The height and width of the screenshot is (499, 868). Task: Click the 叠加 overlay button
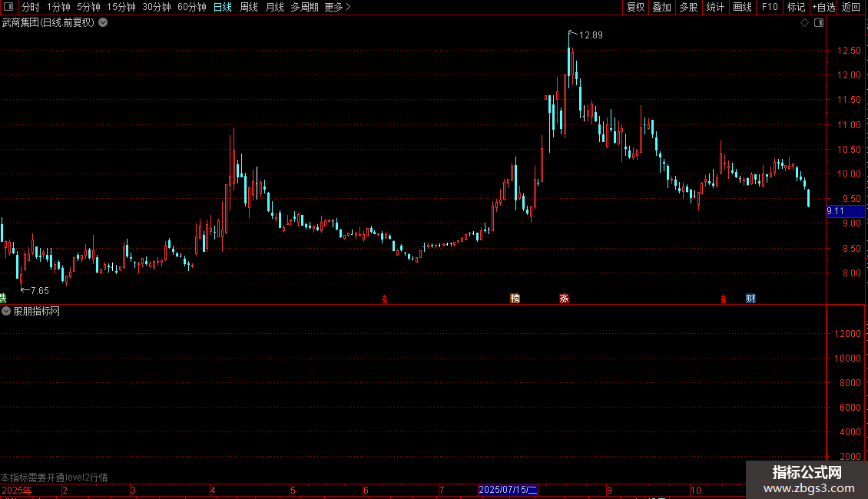[x=661, y=7]
